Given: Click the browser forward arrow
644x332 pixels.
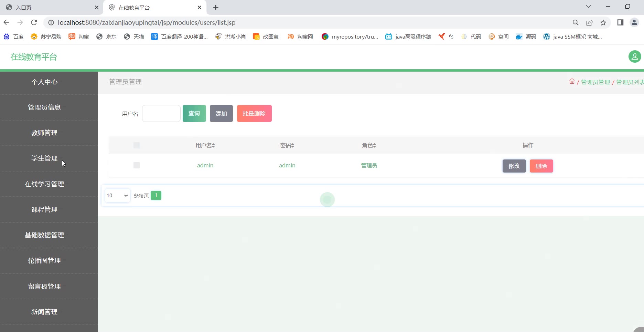Looking at the screenshot, I should click(x=20, y=22).
